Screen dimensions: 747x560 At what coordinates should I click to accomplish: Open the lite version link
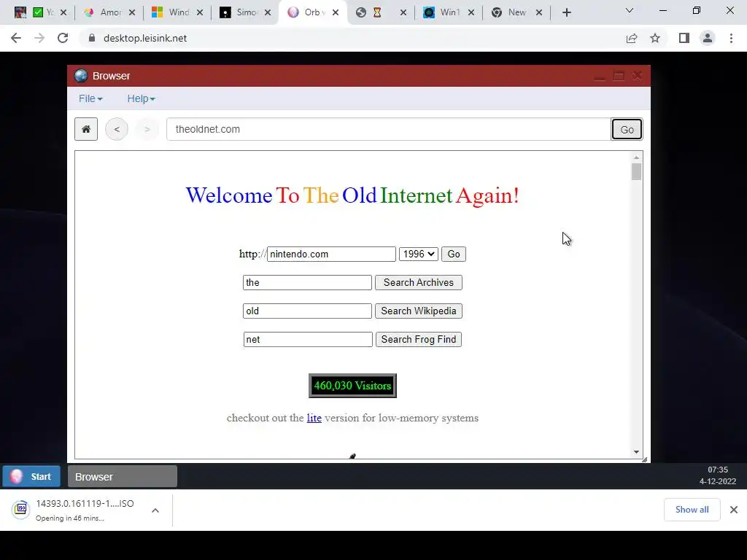tap(314, 418)
